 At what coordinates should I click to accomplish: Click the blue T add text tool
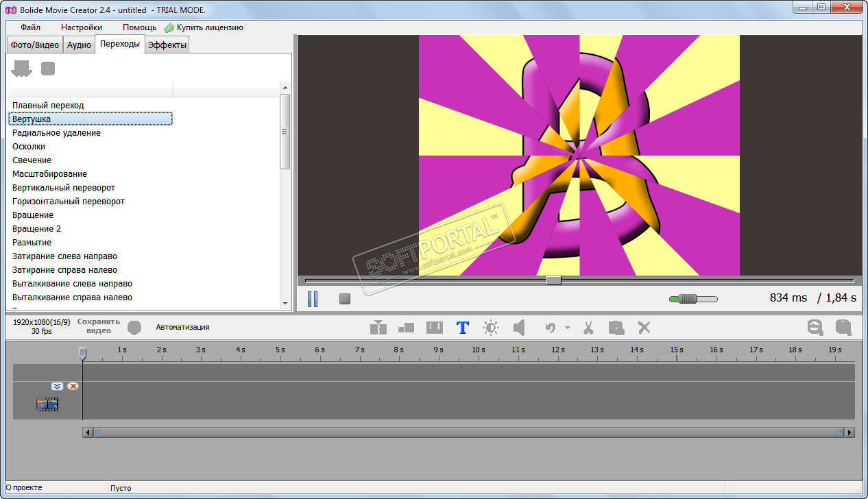[x=462, y=328]
